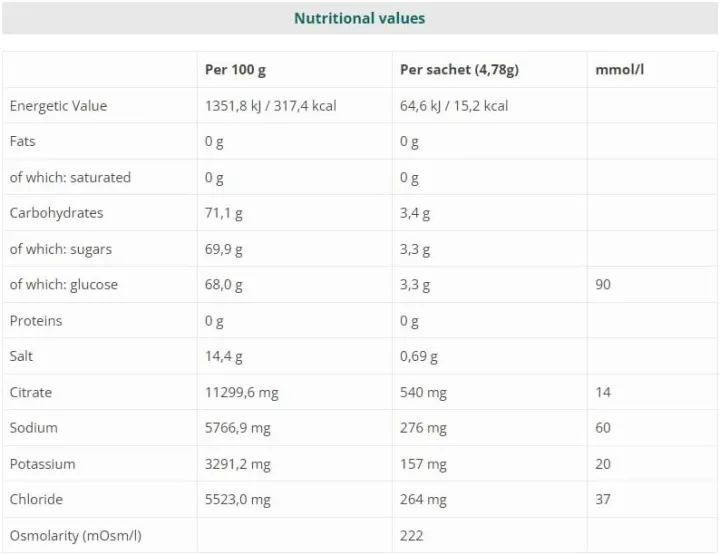Select the osmolarity value 222
The height and width of the screenshot is (555, 720).
tap(411, 536)
